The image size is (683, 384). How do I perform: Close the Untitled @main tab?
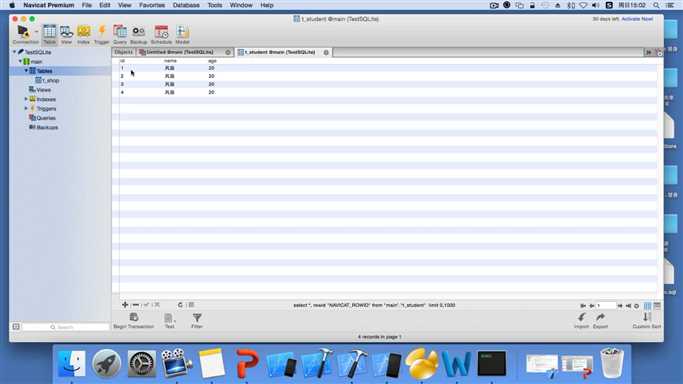(228, 52)
